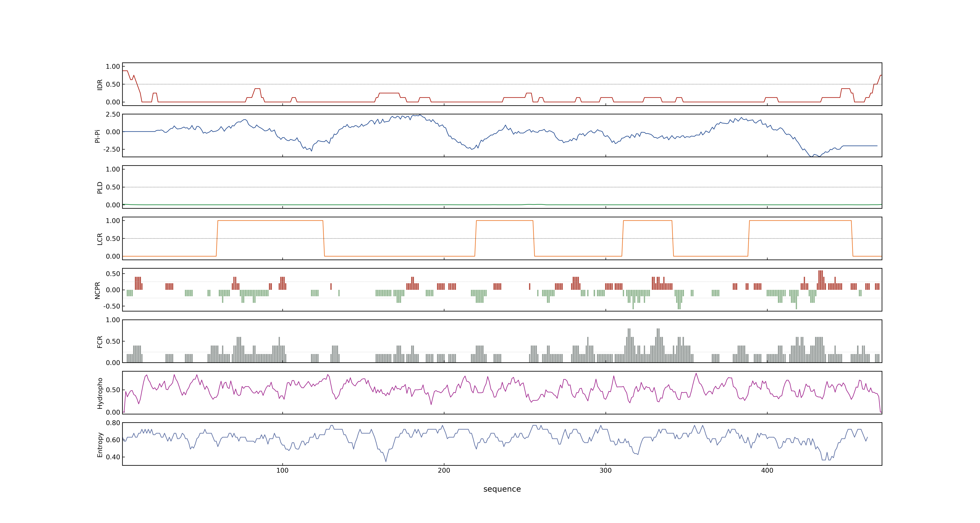
Task: Click the deepest Entropy dip near residue 165
Action: pos(386,461)
